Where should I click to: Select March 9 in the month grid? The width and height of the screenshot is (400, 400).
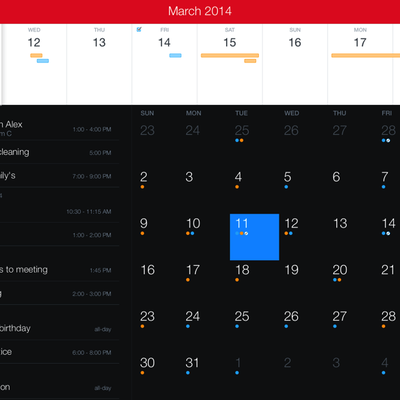(x=144, y=223)
